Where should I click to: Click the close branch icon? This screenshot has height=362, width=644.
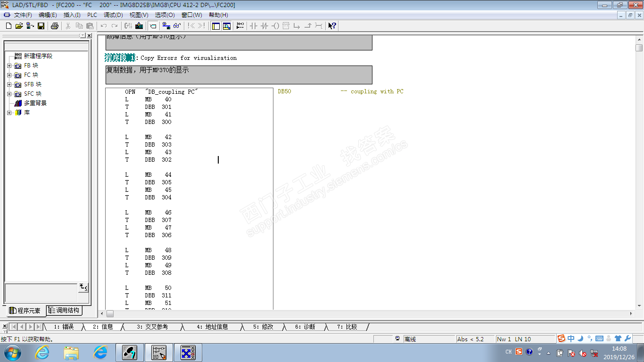[x=308, y=26]
